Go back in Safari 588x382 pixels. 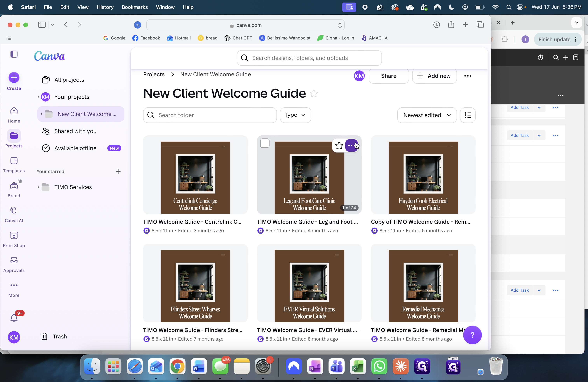tap(66, 25)
